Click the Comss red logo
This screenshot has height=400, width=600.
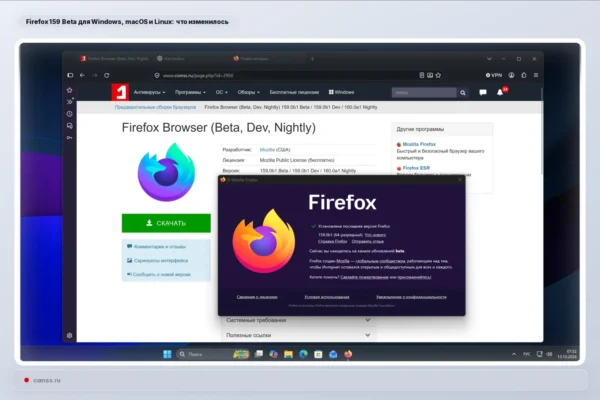click(120, 92)
